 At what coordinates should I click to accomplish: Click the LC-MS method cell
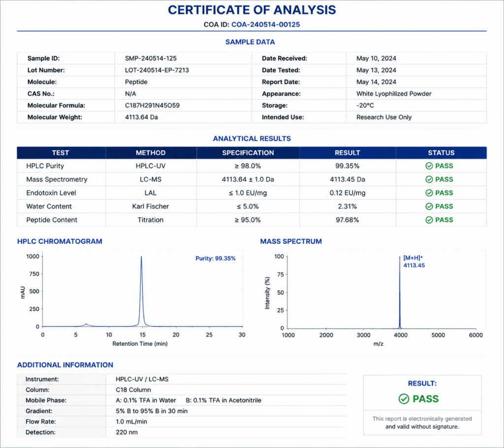pos(151,179)
